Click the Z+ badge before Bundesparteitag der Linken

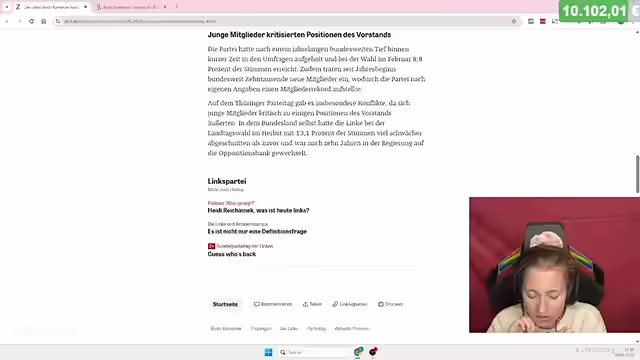(x=211, y=246)
